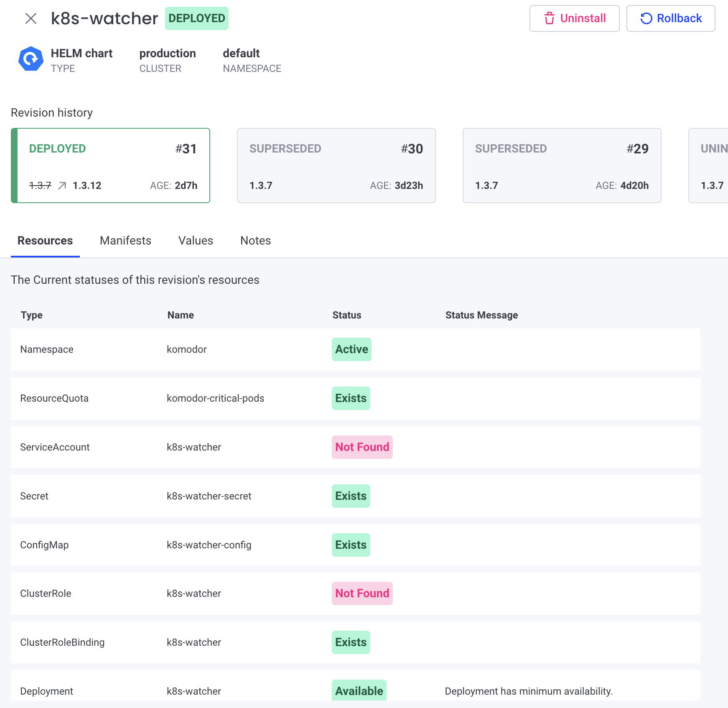Click Exists badge for ClusterRoleBinding
Image resolution: width=728 pixels, height=708 pixels.
[x=351, y=642]
